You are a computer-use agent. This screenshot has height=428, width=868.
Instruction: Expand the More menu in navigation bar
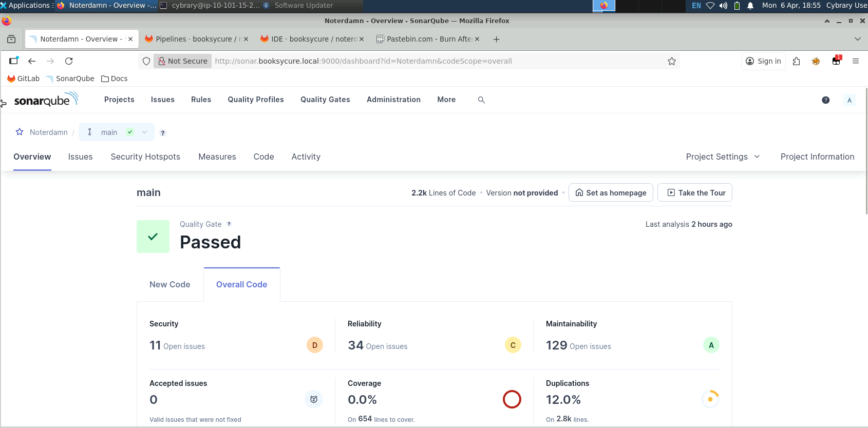click(x=446, y=100)
